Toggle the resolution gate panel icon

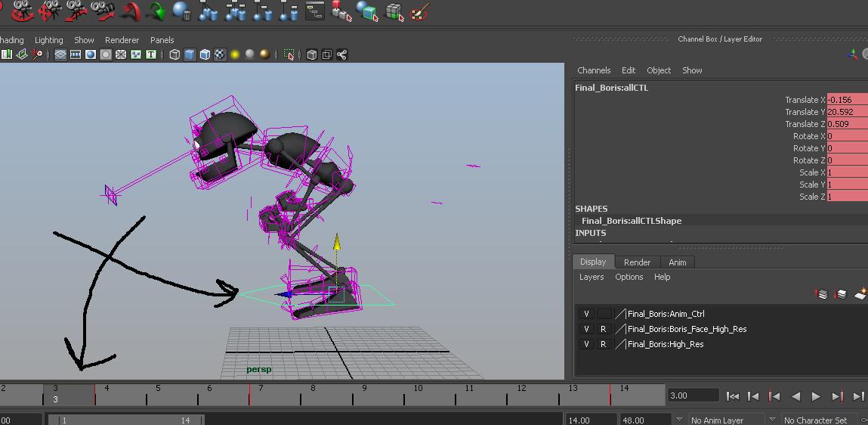(x=91, y=55)
